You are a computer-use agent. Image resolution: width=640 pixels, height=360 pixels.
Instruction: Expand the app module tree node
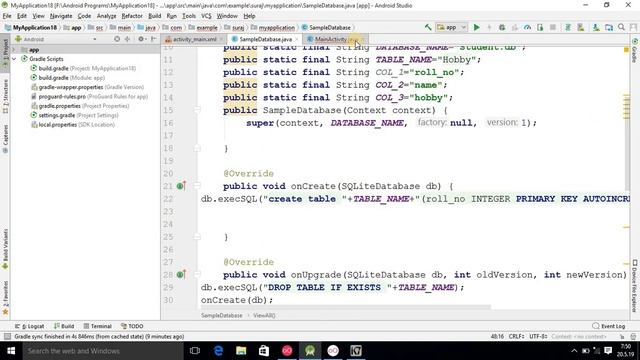click(14, 49)
